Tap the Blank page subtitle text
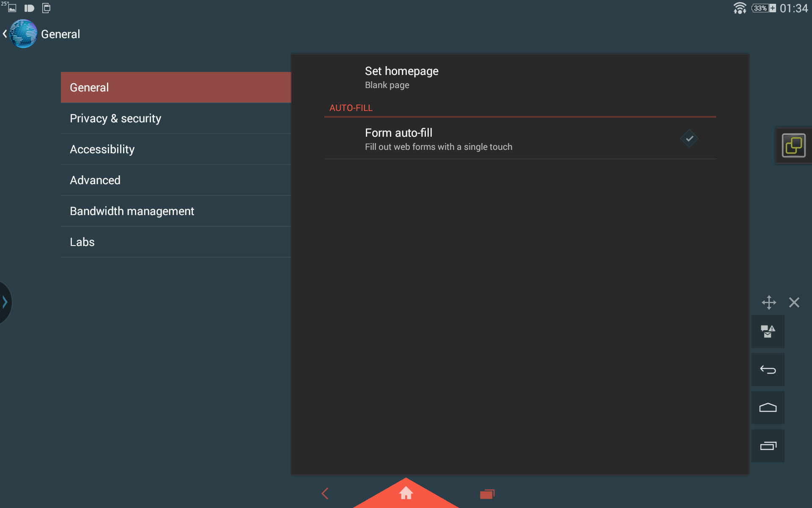 coord(387,85)
